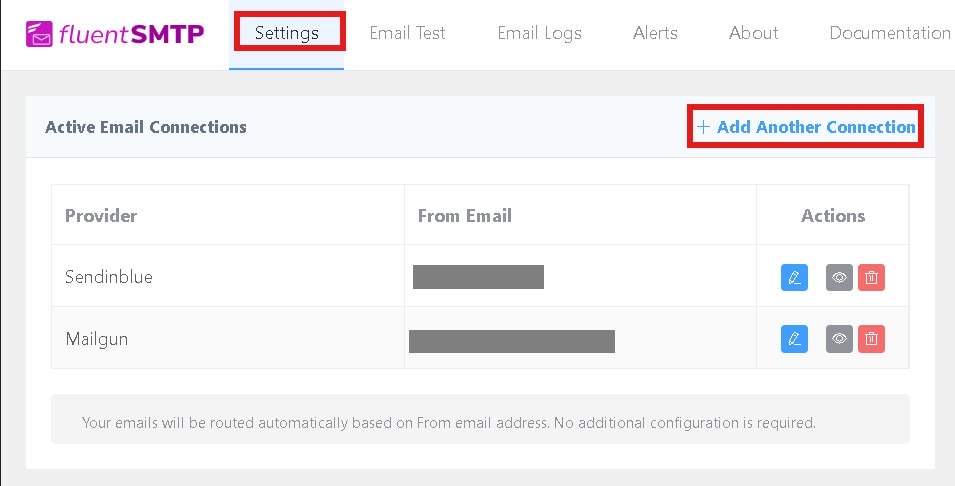Delete the Mailgun connection

point(871,339)
